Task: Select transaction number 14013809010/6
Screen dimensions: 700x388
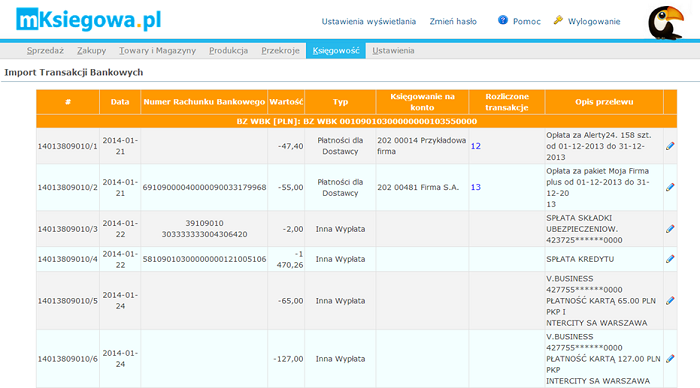Action: 67,359
